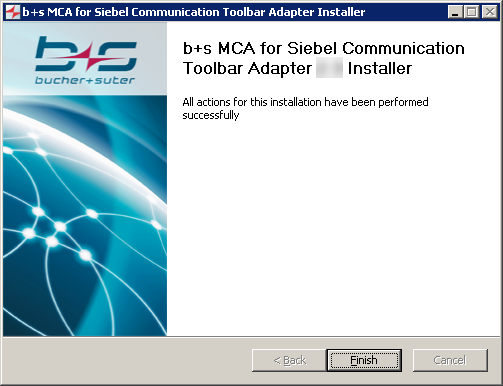Image resolution: width=503 pixels, height=386 pixels.
Task: Click the 'All actions for this installation' message
Action: 305,108
